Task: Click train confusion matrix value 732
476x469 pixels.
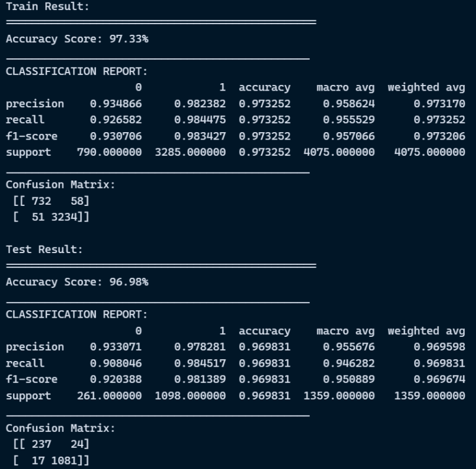Action: 42,201
